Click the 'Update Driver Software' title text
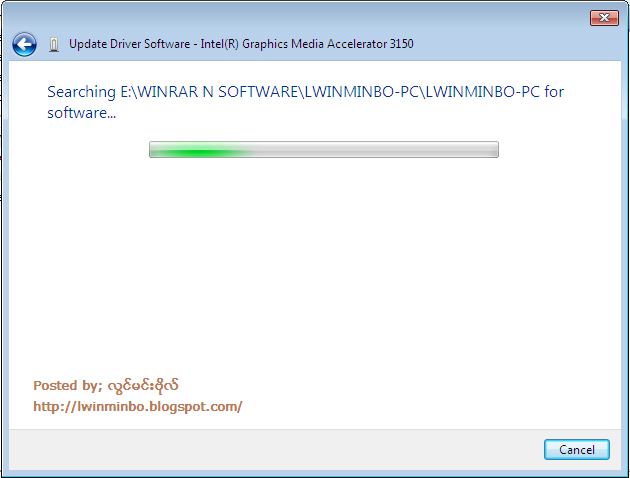This screenshot has width=630, height=478. click(129, 44)
